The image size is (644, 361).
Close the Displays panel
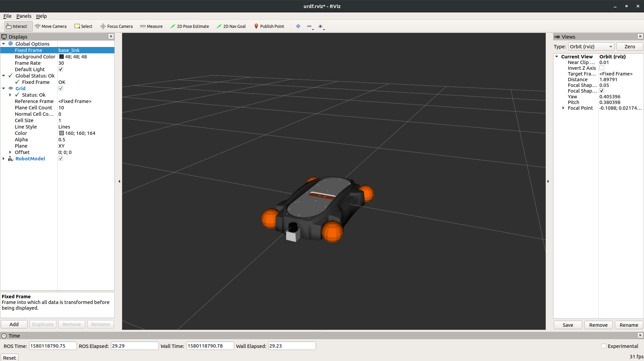(x=111, y=36)
